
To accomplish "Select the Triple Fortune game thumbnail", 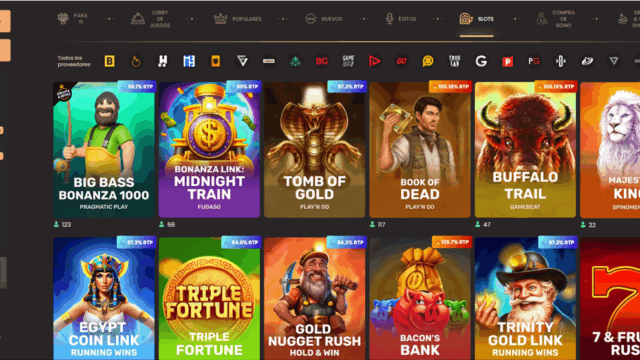I will tap(209, 298).
